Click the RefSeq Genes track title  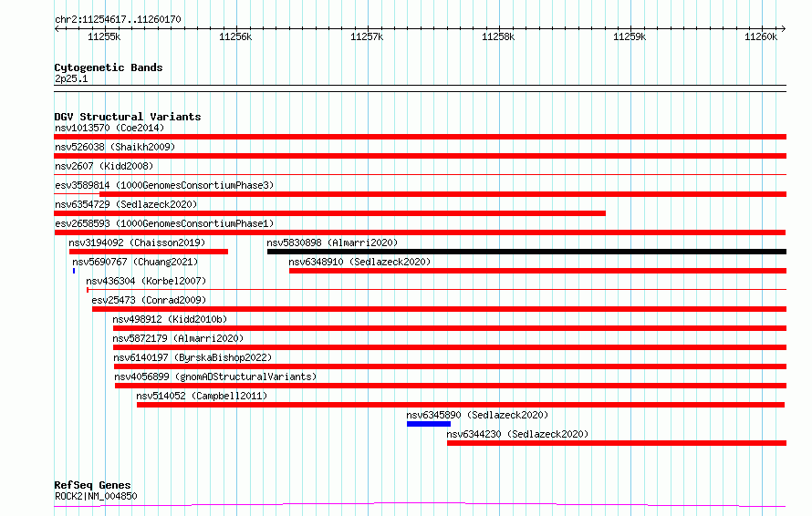pyautogui.click(x=93, y=485)
